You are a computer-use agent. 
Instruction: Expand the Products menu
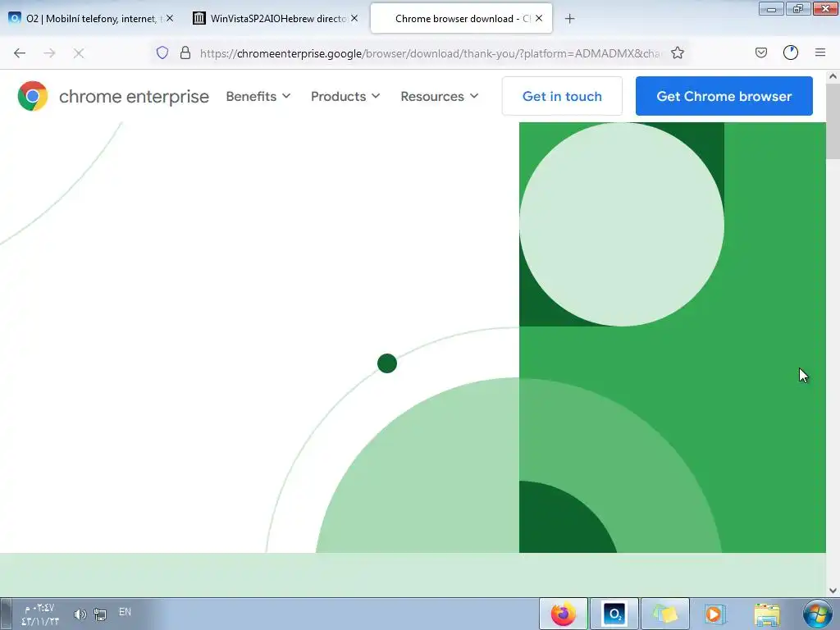pyautogui.click(x=345, y=97)
